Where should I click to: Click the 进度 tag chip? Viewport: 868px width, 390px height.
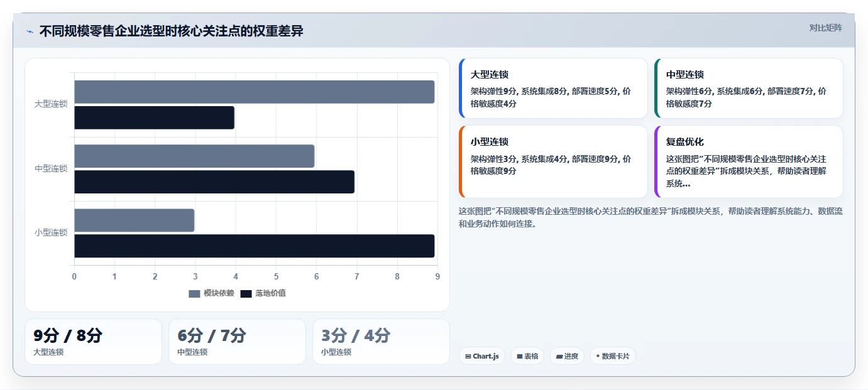pyautogui.click(x=567, y=356)
